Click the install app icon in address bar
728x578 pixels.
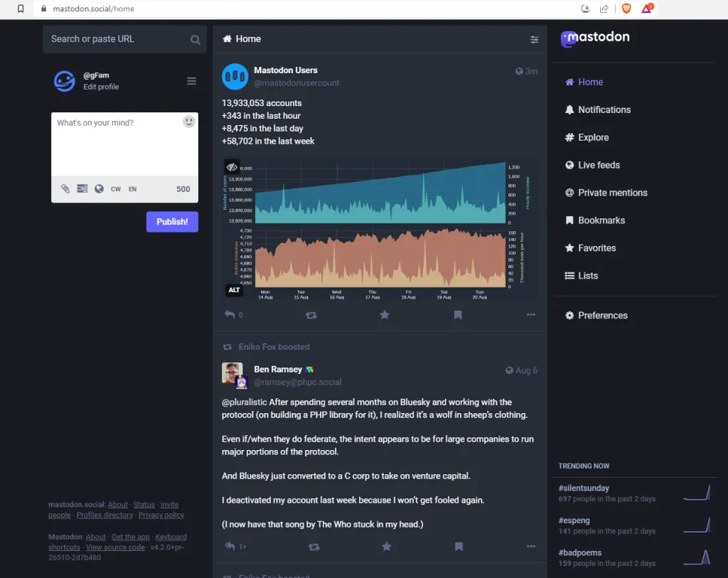pyautogui.click(x=586, y=9)
